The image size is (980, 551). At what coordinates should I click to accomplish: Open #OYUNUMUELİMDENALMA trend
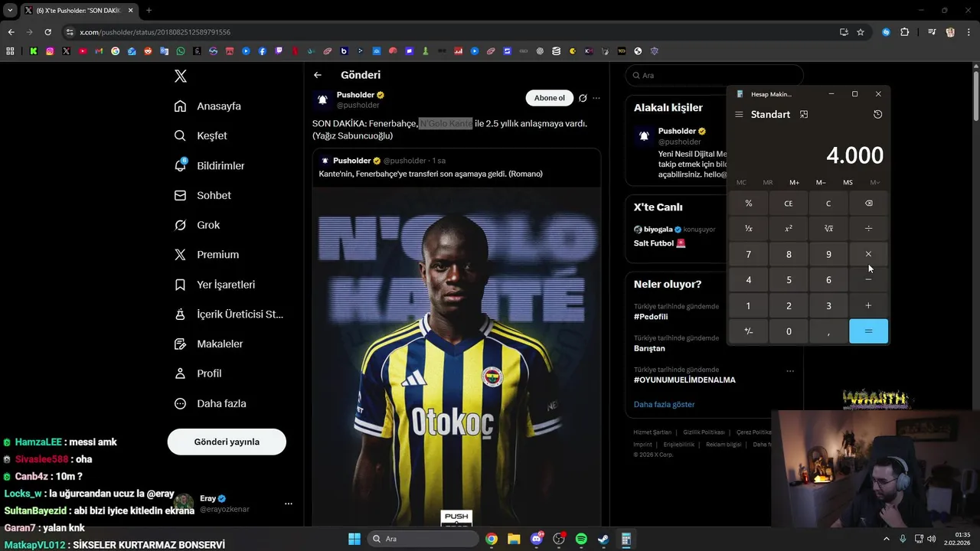point(684,380)
